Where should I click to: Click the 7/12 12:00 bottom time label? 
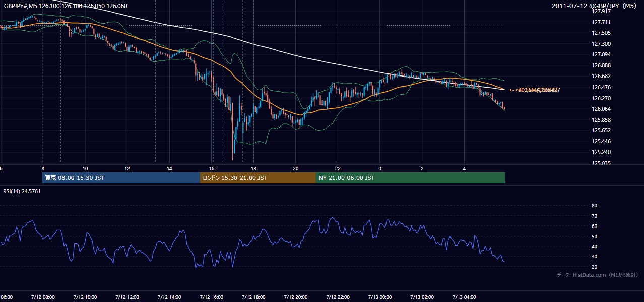click(x=127, y=297)
